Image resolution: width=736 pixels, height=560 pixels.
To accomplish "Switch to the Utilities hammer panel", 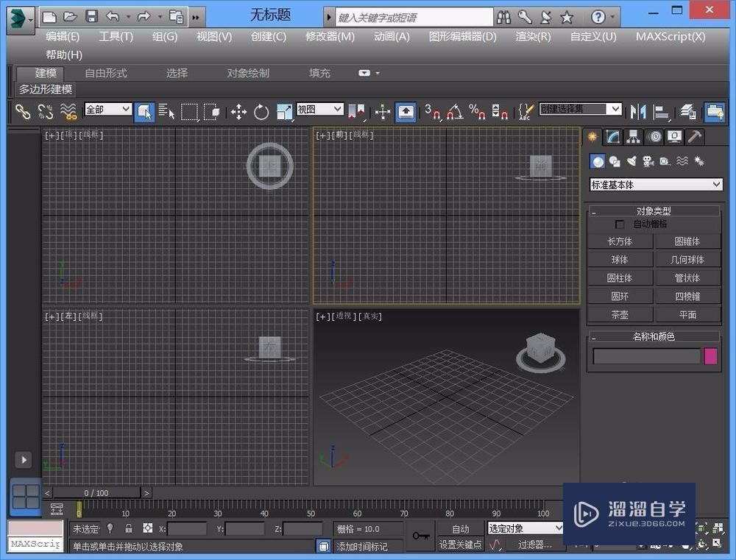I will click(x=694, y=137).
